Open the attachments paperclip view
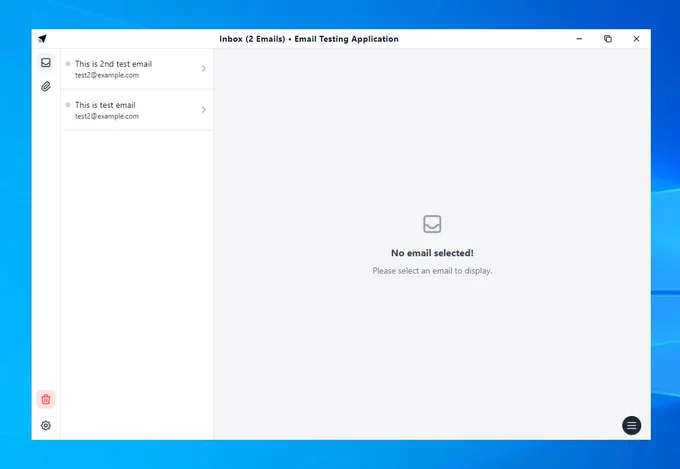 coord(46,87)
